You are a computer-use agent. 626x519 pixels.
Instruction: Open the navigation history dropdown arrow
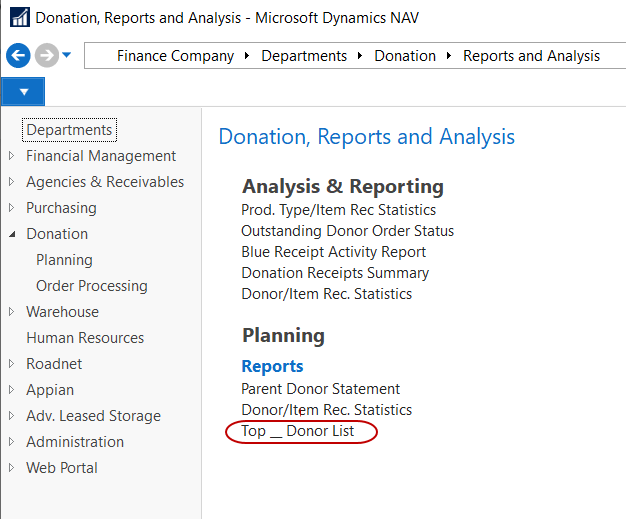click(x=67, y=56)
